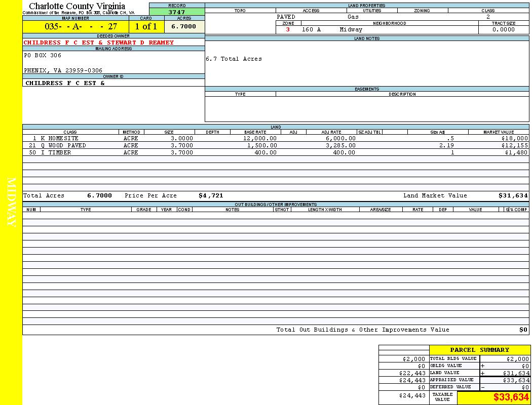The height and width of the screenshot is (405, 532).
Task: Click the PARCEL SUMMARY yellow header
Action: (479, 350)
